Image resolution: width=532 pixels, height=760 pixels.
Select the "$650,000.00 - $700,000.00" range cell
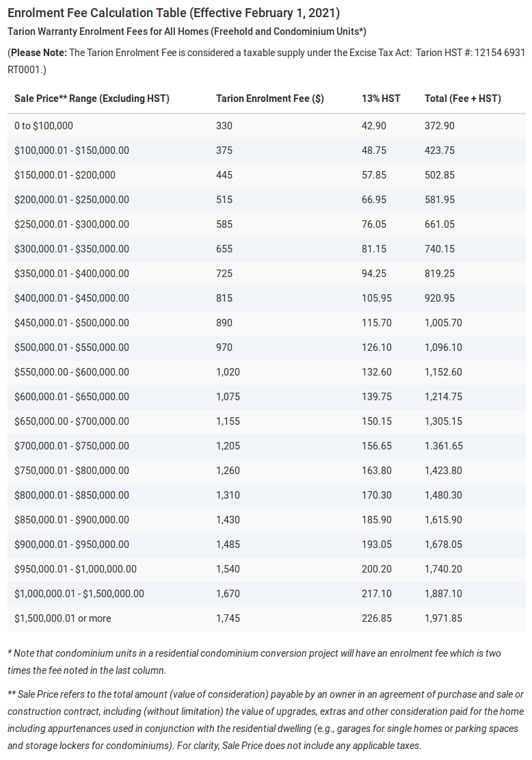click(72, 421)
